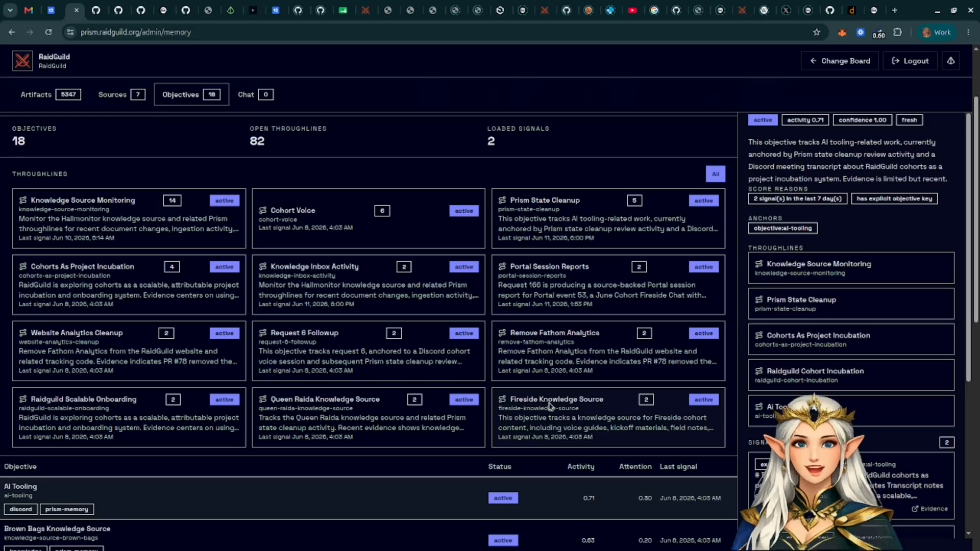Close the currently active browser tab

(76, 10)
